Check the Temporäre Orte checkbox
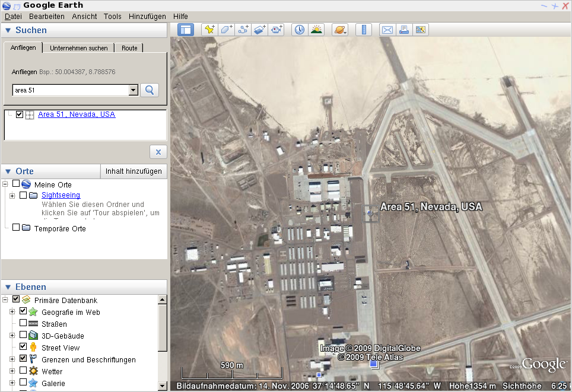Image resolution: width=572 pixels, height=392 pixels. (16, 227)
